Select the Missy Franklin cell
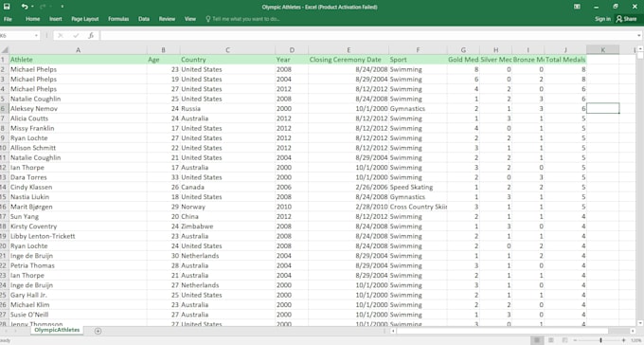This screenshot has height=345, width=644. (x=78, y=128)
